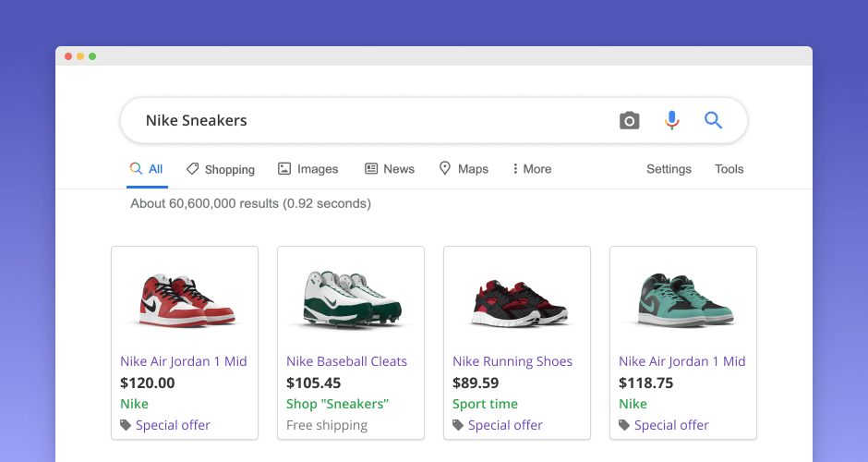The image size is (868, 462).
Task: Open the $118.75 Nike Air Jordan 1 Mid link
Action: pyautogui.click(x=682, y=361)
